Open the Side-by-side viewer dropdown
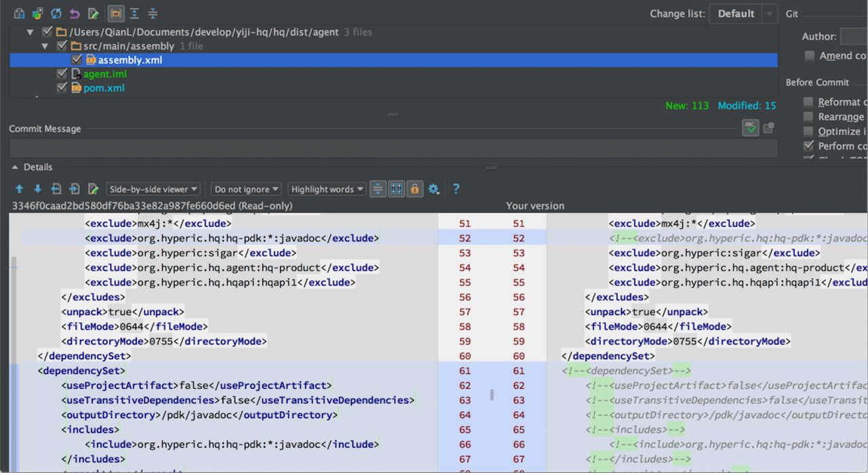 click(153, 189)
